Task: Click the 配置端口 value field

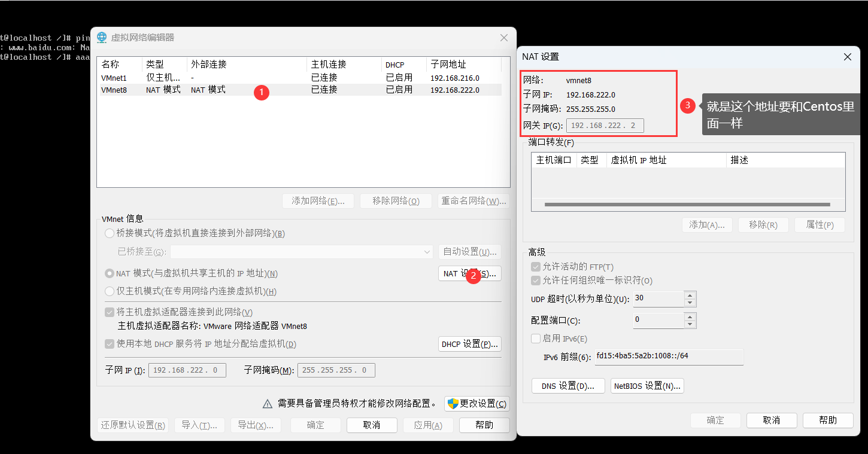Action: 658,321
